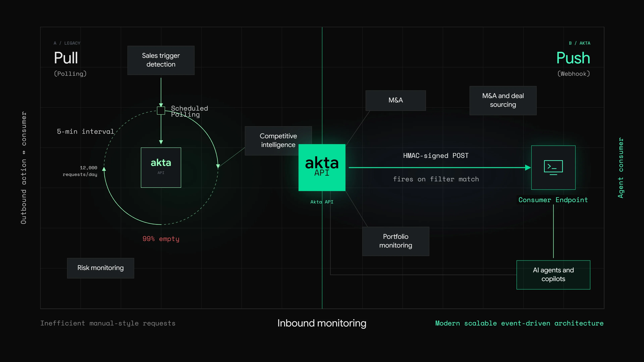Click the green akta API logo square

(x=322, y=168)
